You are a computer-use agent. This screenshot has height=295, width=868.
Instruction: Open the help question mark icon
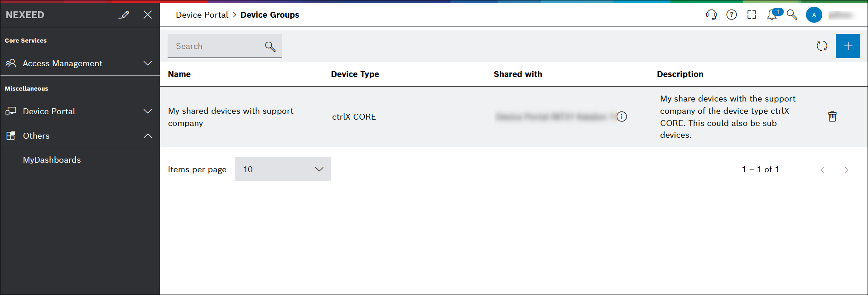[731, 15]
